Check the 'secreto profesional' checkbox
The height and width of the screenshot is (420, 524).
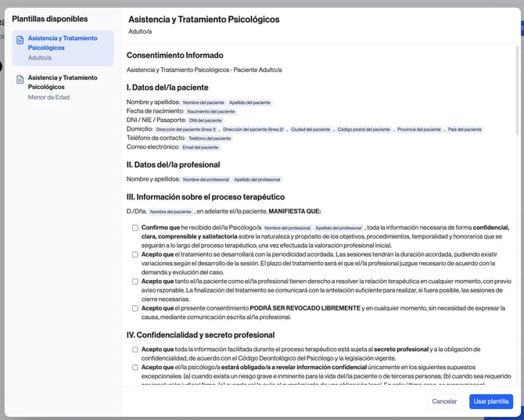[x=135, y=350]
